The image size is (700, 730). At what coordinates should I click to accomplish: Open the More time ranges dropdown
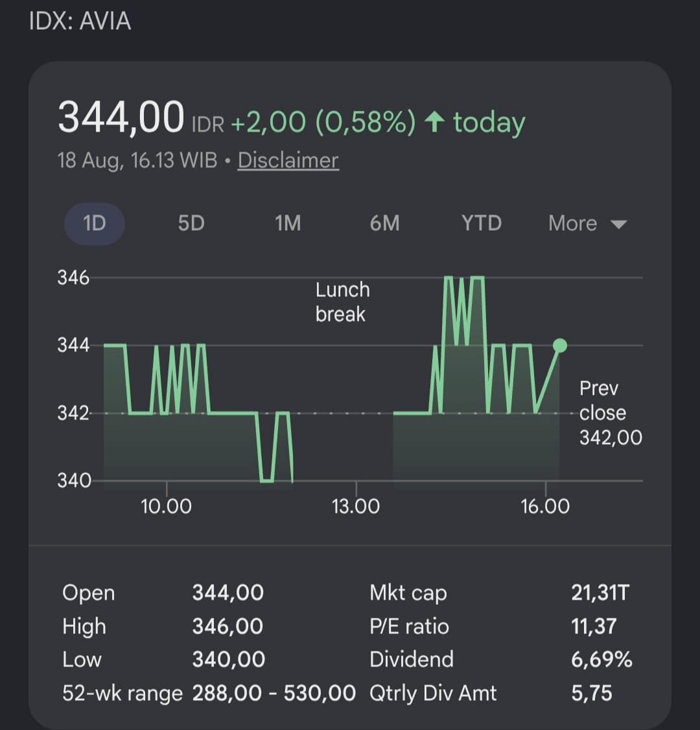(588, 224)
